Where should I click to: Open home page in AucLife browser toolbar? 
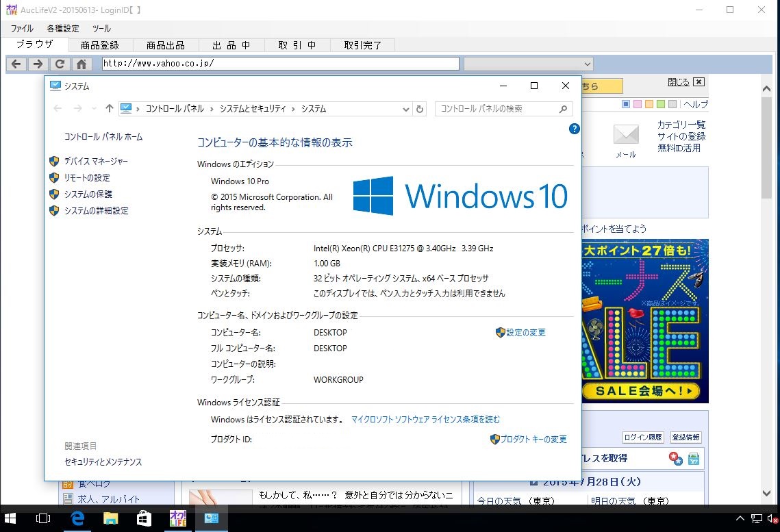(81, 64)
